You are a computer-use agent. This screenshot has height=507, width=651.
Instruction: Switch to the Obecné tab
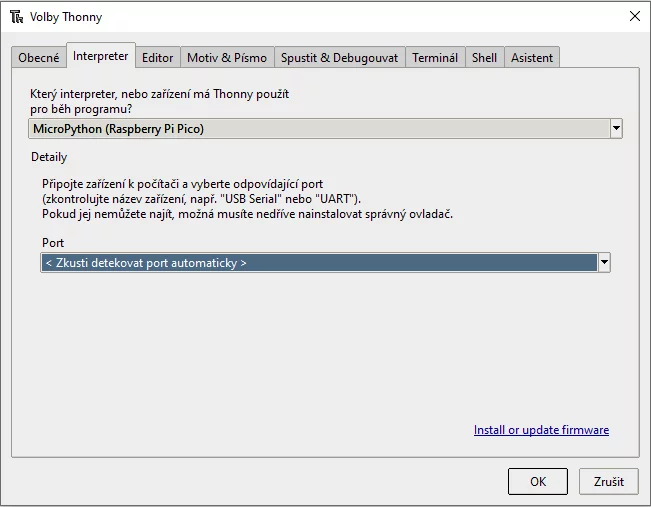39,57
